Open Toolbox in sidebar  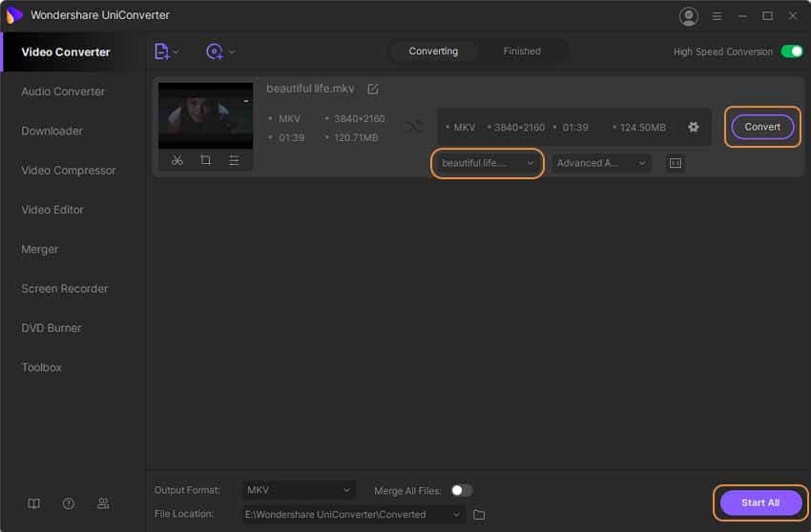[x=41, y=368]
